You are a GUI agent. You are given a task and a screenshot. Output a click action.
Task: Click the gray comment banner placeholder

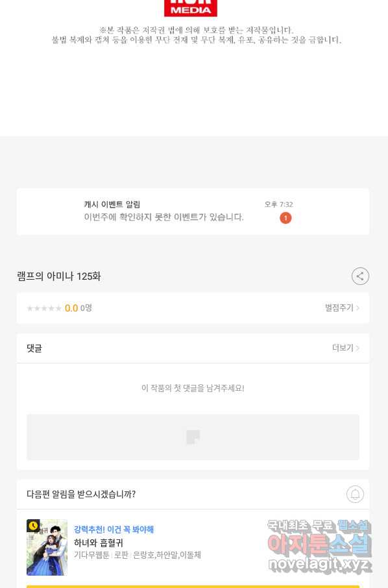(193, 437)
